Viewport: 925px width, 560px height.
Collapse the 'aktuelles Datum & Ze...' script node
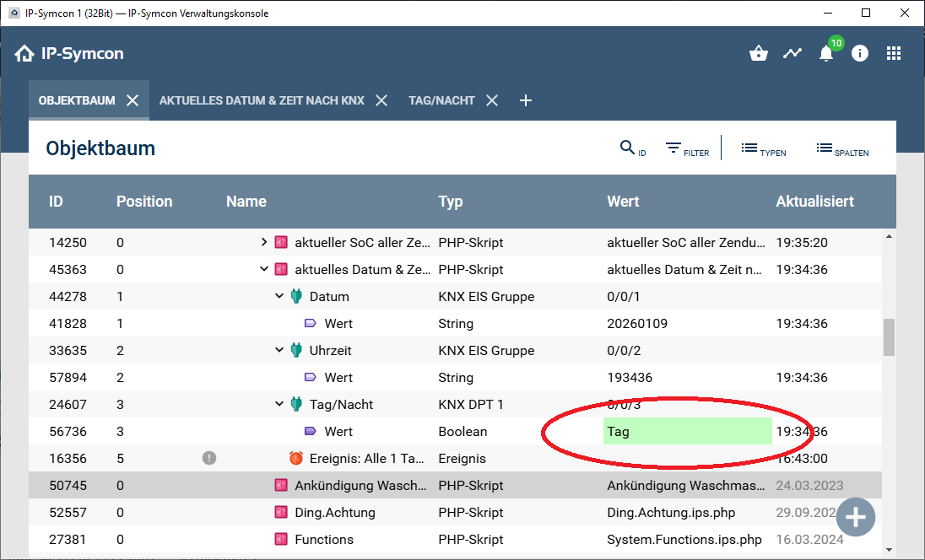264,270
